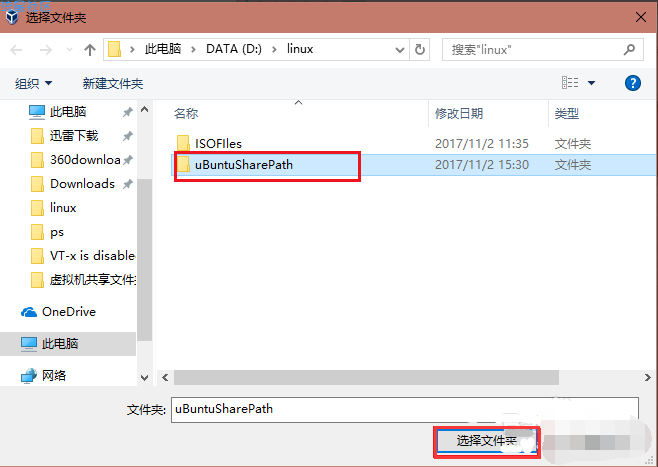
Task: Sort by 名称 column header
Action: pos(186,113)
